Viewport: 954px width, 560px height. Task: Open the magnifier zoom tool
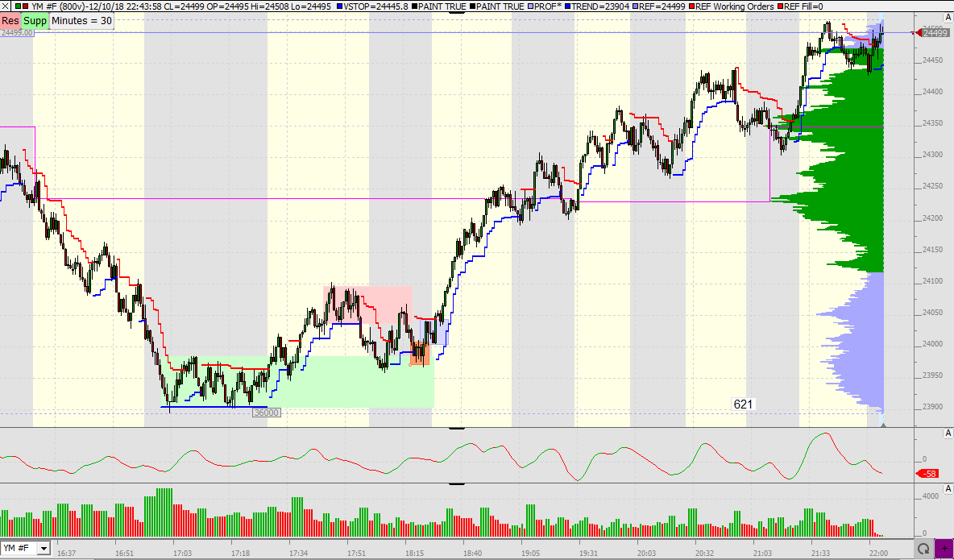pos(923,547)
